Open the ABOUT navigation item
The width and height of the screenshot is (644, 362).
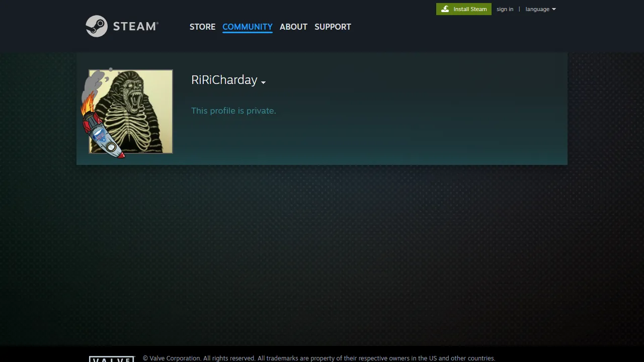click(x=293, y=27)
